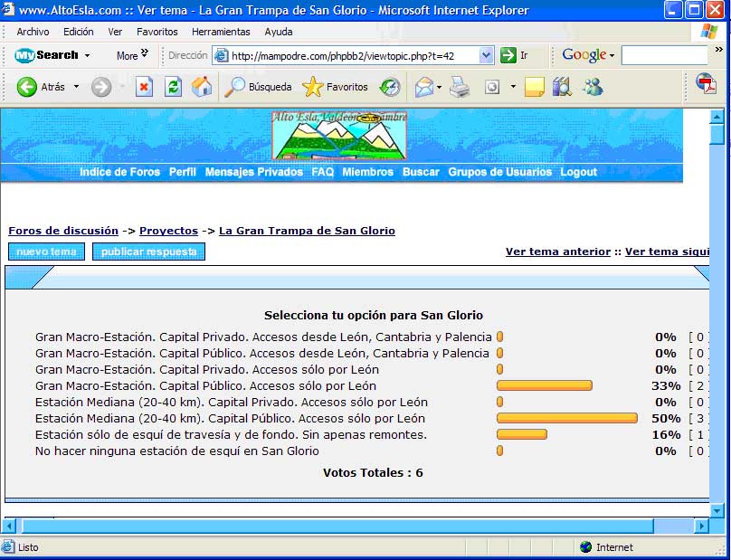Click the Refresh page icon
Image resolution: width=731 pixels, height=560 pixels.
[x=173, y=87]
